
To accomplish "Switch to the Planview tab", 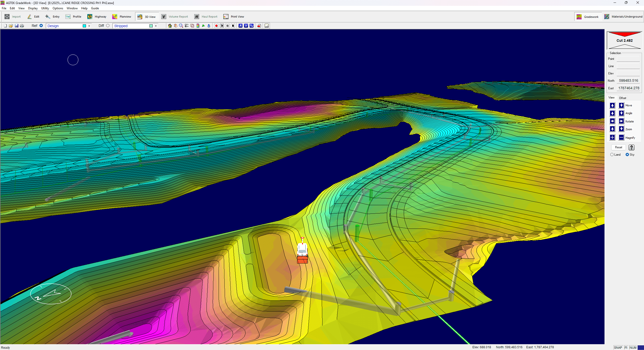I will [122, 17].
